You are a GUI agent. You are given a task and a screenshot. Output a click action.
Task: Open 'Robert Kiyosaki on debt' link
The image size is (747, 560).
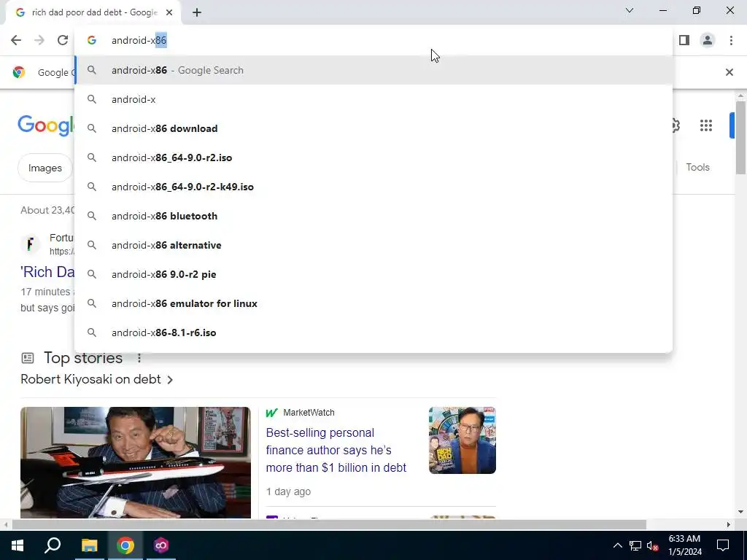97,379
